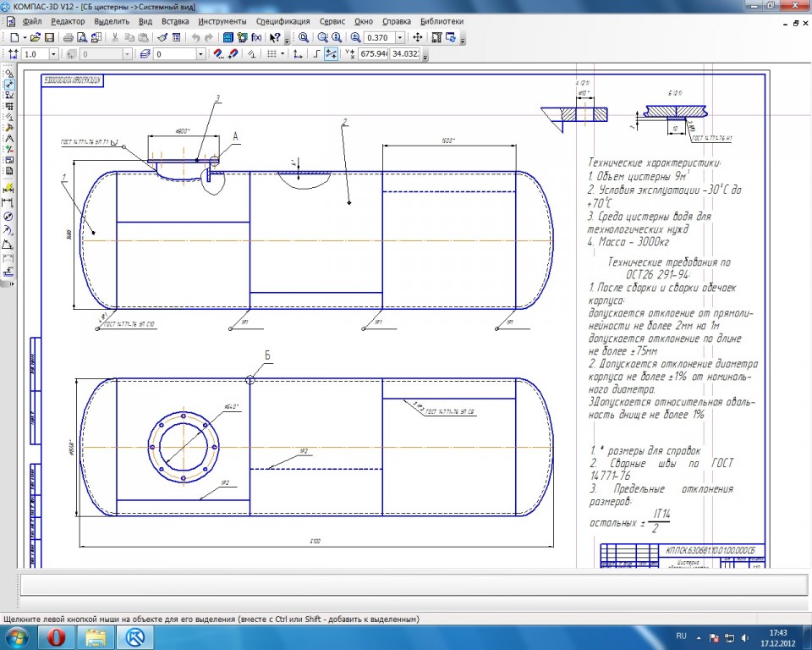Viewport: 812px width, 650px height.
Task: Open the Инструменты menu
Action: pyautogui.click(x=222, y=21)
